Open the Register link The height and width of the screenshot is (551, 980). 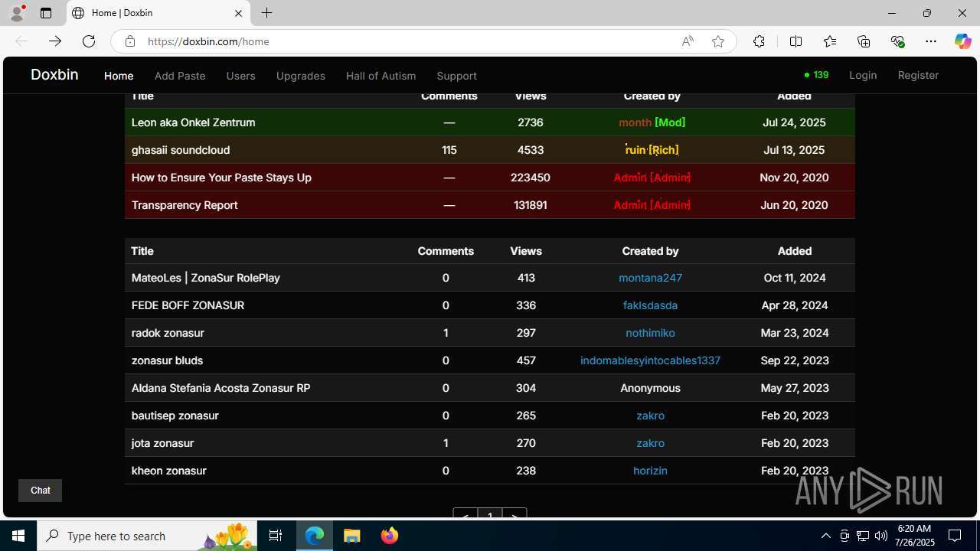[918, 75]
